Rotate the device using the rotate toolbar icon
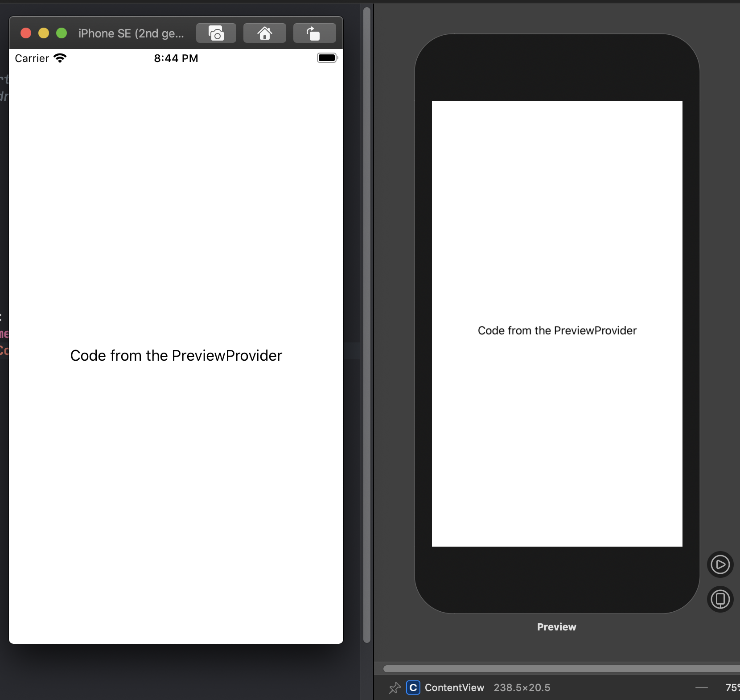Viewport: 740px width, 700px height. [314, 33]
